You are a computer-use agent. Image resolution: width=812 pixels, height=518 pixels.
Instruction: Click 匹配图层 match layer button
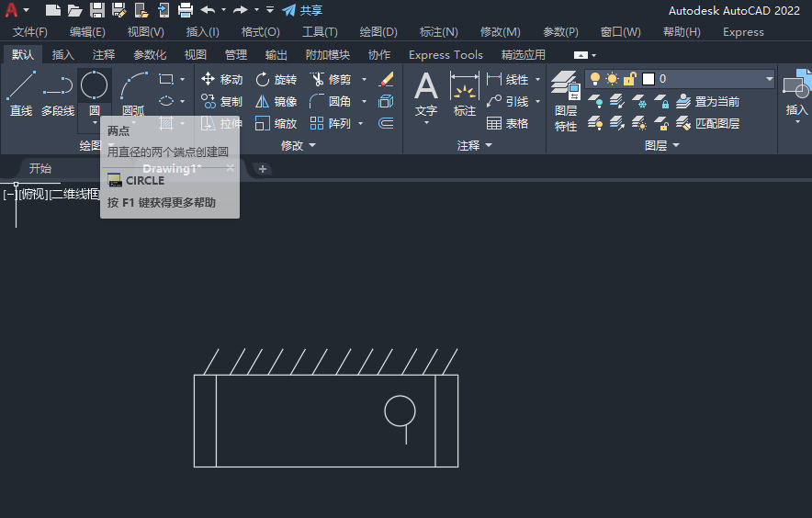pos(708,123)
